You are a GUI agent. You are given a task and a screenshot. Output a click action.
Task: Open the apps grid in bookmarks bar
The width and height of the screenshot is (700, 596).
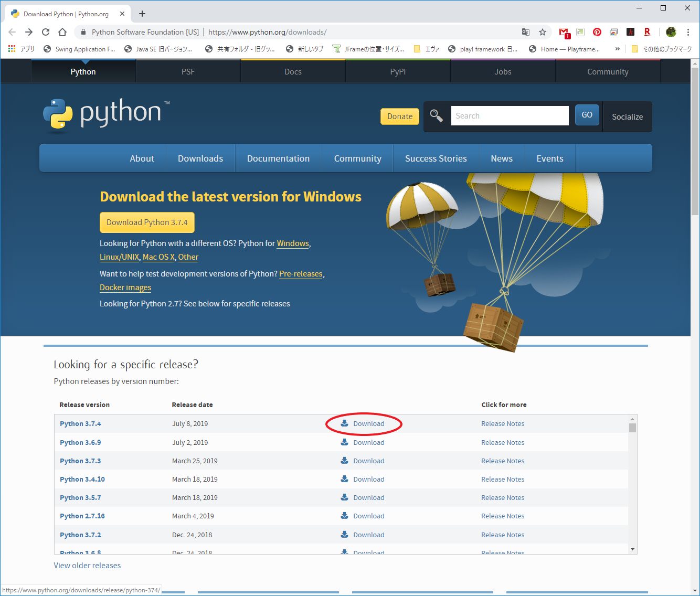point(12,49)
